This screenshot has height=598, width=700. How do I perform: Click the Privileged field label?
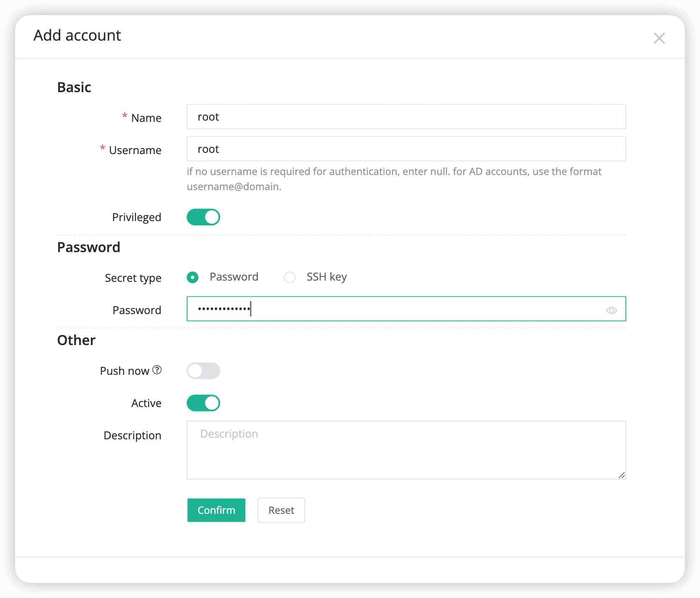tap(136, 217)
